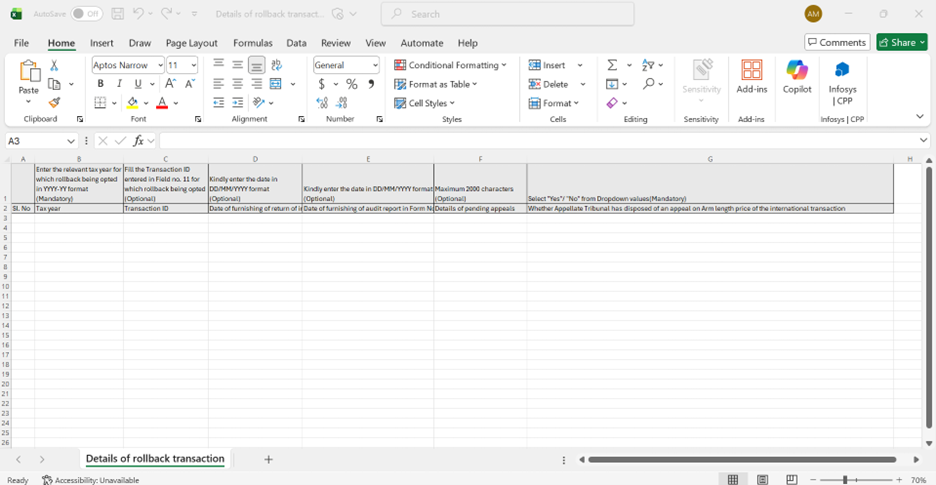This screenshot has height=485, width=936.
Task: Switch to the Data tab
Action: coord(296,43)
